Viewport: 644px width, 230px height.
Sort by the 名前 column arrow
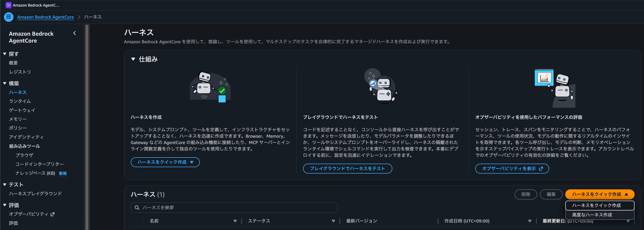click(235, 221)
